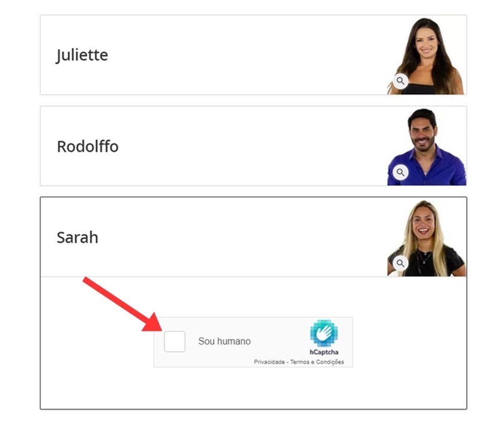The image size is (504, 426).
Task: Click the hCaptcha wordmark text
Action: point(324,352)
